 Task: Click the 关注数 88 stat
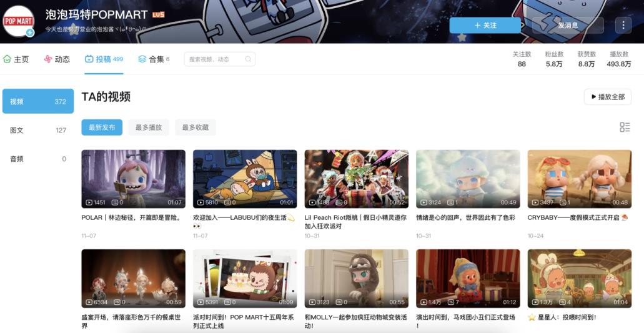tap(522, 59)
